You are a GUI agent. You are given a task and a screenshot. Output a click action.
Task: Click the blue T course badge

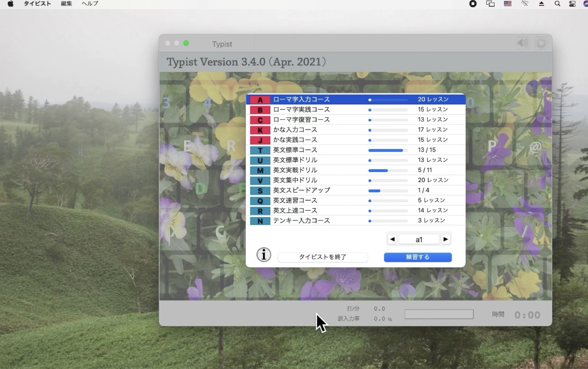(260, 150)
